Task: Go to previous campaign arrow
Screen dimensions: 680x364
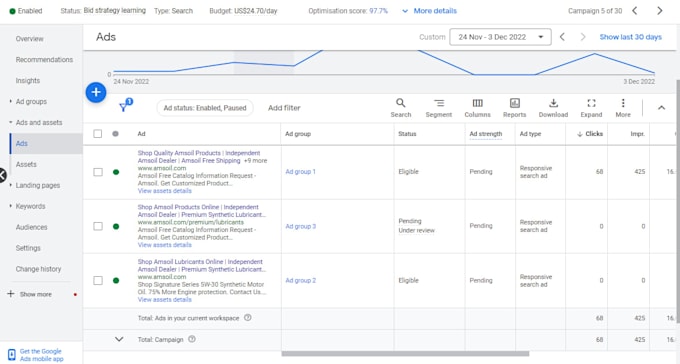Action: [x=635, y=11]
